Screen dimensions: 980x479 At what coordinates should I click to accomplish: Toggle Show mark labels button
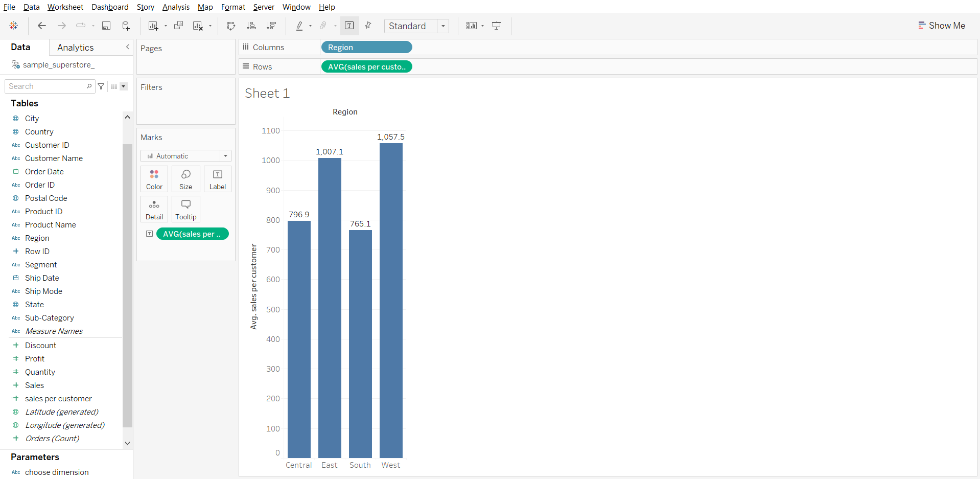point(349,26)
